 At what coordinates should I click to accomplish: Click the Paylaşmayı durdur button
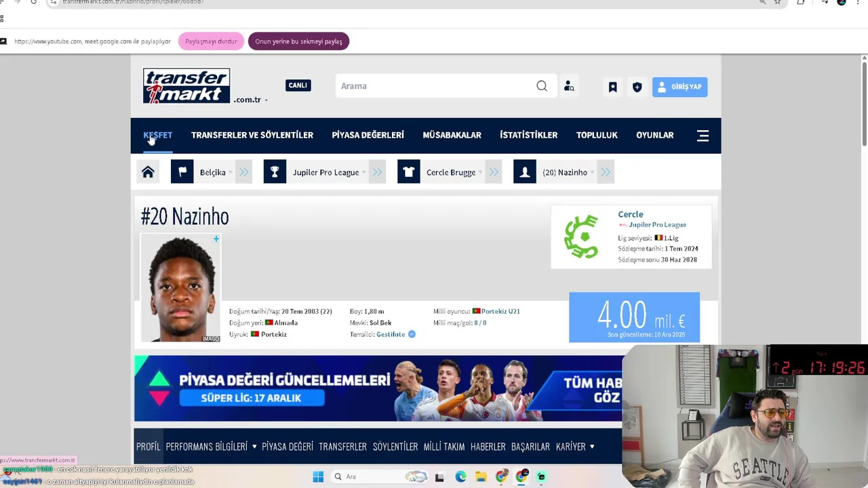(x=211, y=41)
